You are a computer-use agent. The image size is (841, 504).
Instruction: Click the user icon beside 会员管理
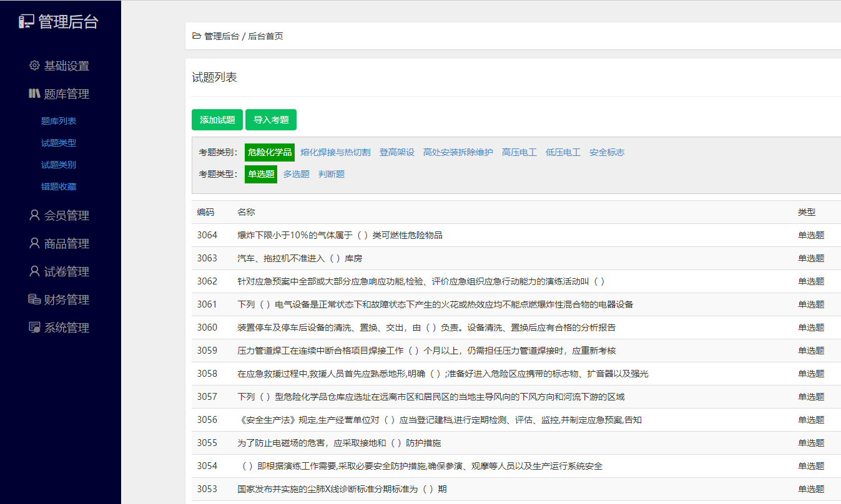coord(34,215)
